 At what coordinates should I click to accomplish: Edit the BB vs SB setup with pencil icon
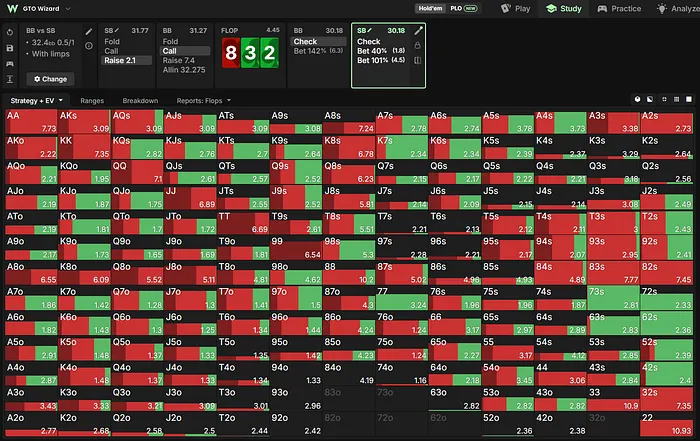tap(89, 32)
